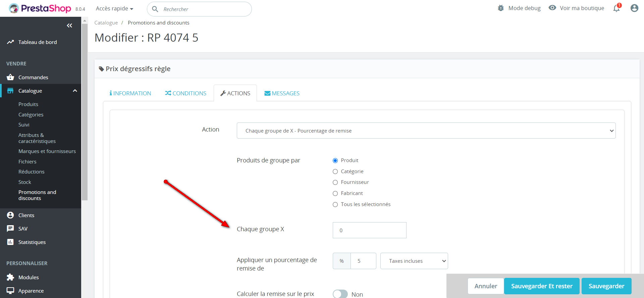Click the PrestaShop logo
This screenshot has height=298, width=644.
click(40, 8)
